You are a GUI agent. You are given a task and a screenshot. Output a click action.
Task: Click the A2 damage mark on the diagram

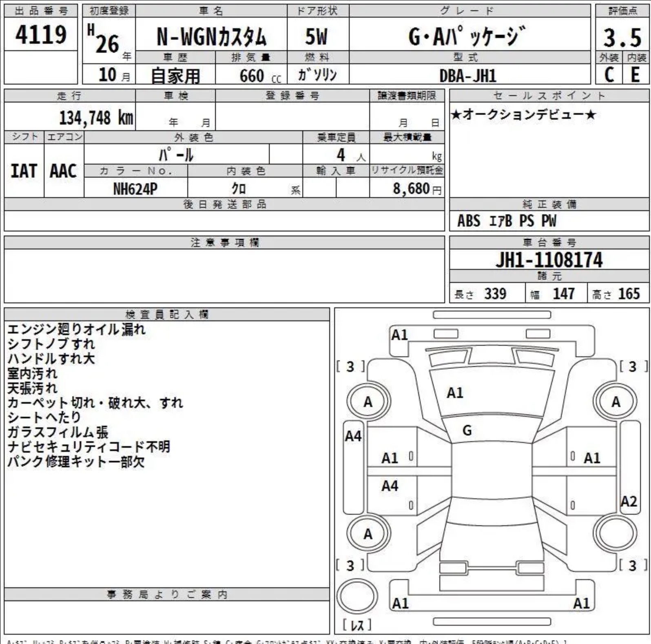coord(628,501)
